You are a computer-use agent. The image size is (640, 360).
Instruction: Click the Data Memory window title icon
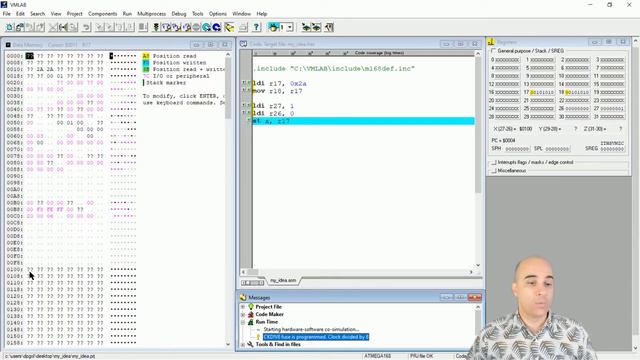click(8, 44)
